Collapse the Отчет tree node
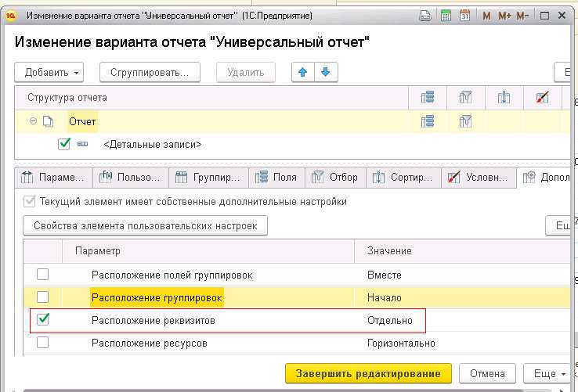Image resolution: width=578 pixels, height=392 pixels. 33,121
